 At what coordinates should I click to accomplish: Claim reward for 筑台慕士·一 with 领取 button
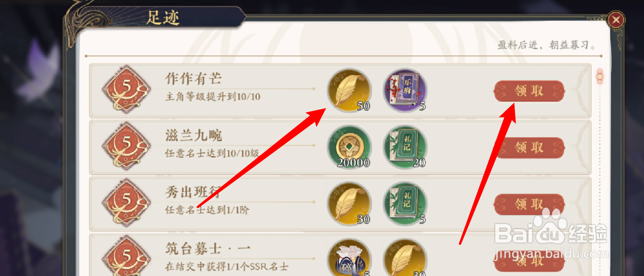[529, 261]
